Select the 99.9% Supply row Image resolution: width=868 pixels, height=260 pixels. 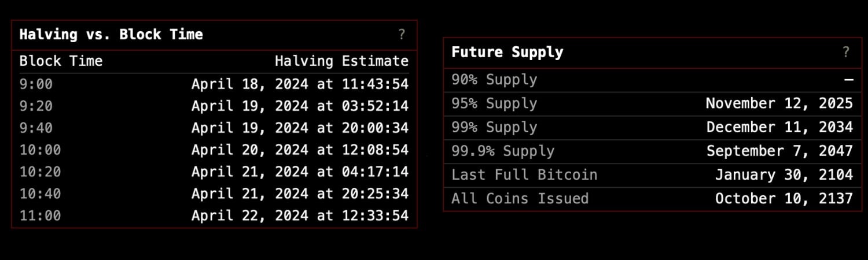click(x=651, y=151)
